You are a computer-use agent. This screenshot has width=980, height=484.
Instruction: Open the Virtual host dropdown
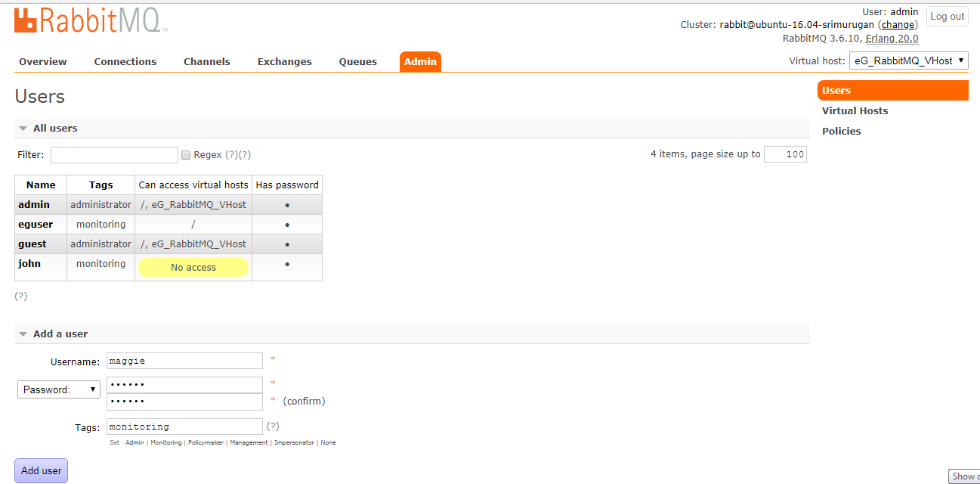point(909,60)
